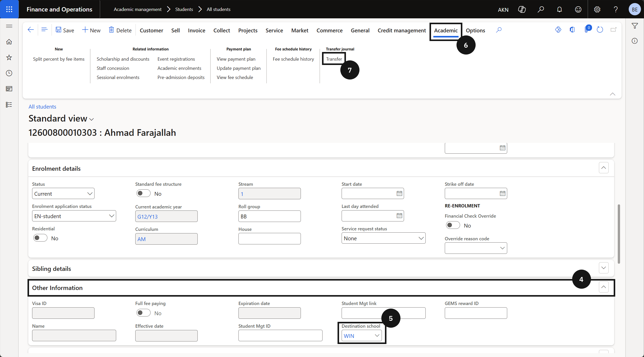This screenshot has height=357, width=644.
Task: Open Workspaces icon in left sidebar
Action: (x=9, y=89)
